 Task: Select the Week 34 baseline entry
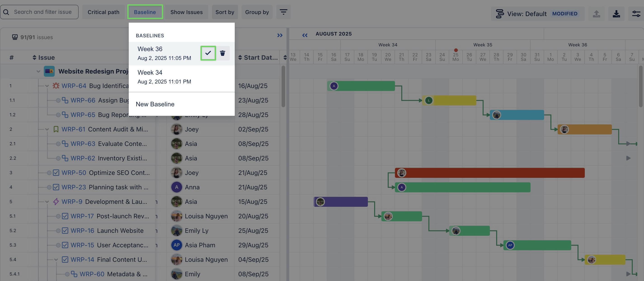tap(164, 77)
